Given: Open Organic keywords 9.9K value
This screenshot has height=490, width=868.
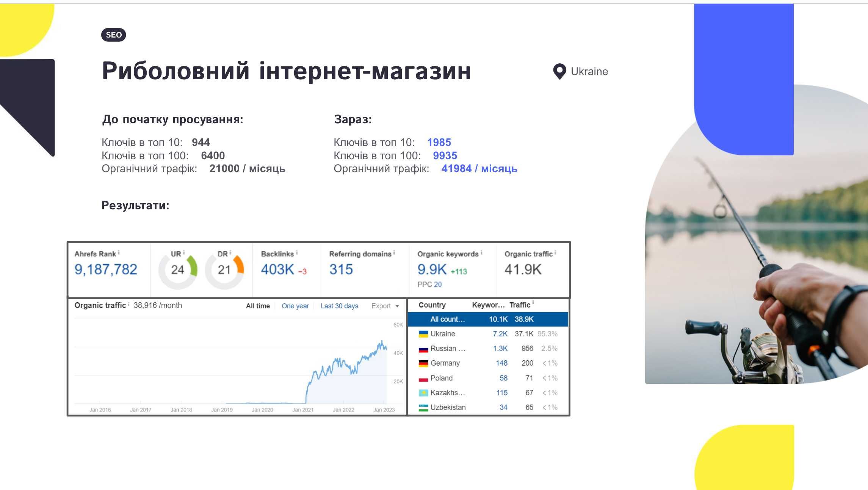Looking at the screenshot, I should coord(432,269).
